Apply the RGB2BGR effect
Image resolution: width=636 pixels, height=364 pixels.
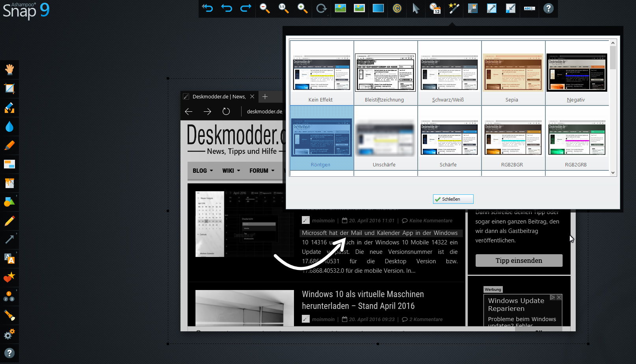pos(513,138)
